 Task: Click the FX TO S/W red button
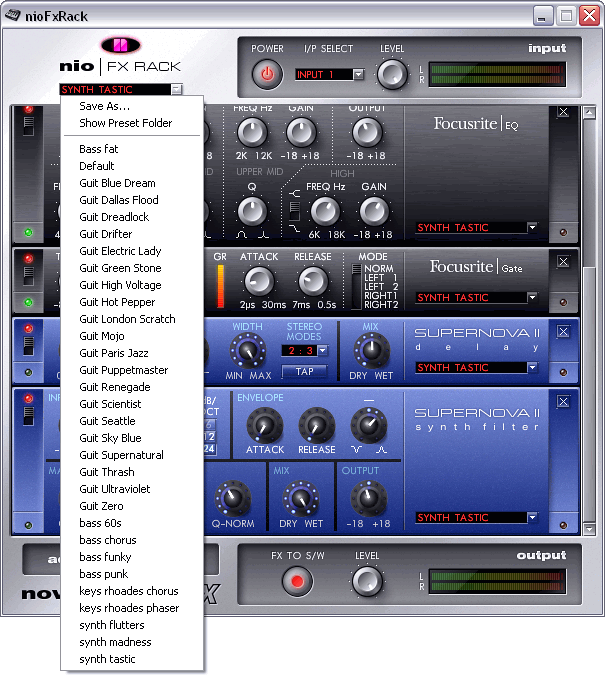pos(297,581)
